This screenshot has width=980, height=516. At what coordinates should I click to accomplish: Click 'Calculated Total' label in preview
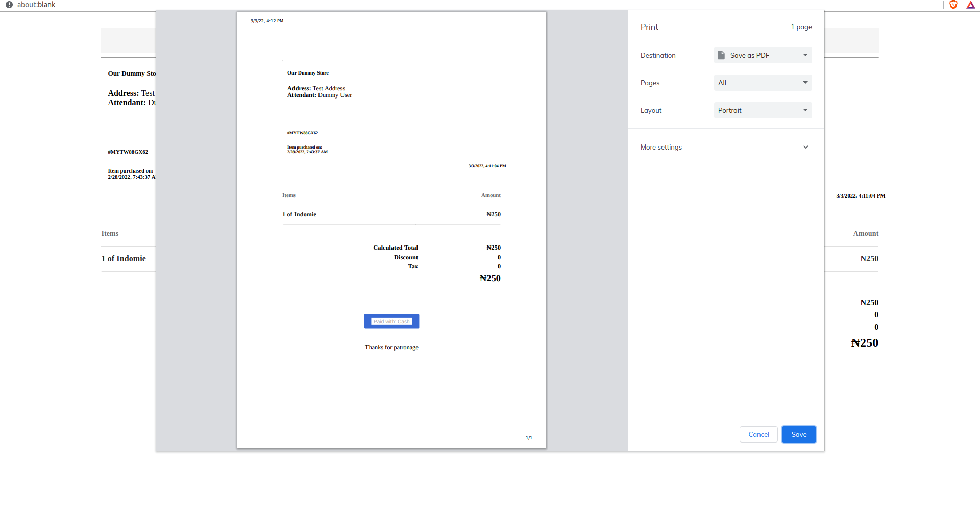coord(395,248)
